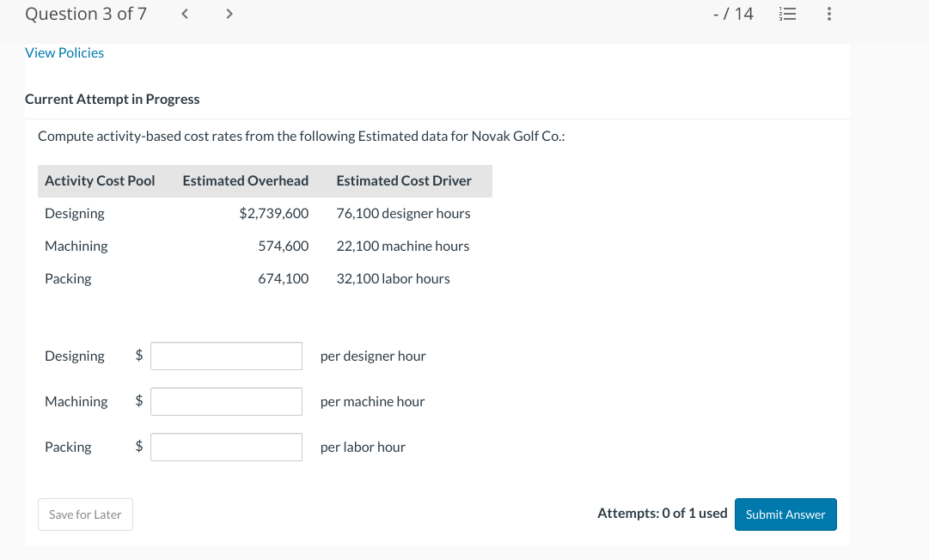
Task: Click inside the Designing rate input field
Action: tap(226, 355)
